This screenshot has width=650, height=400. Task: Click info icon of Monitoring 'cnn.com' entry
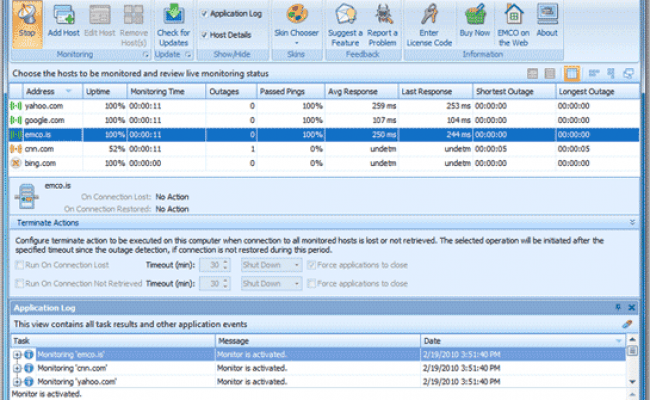29,368
